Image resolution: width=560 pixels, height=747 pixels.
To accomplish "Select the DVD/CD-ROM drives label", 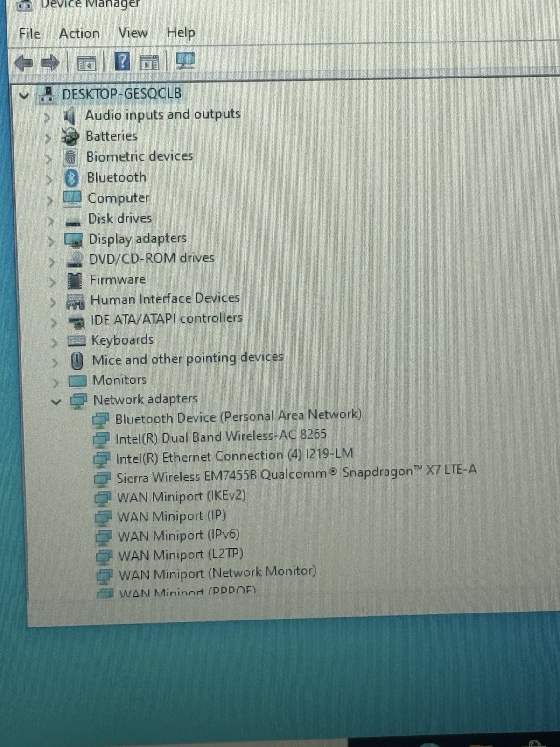I will pos(152,258).
